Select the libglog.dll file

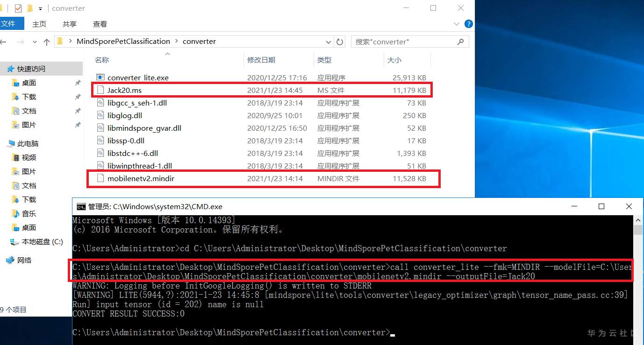click(125, 115)
